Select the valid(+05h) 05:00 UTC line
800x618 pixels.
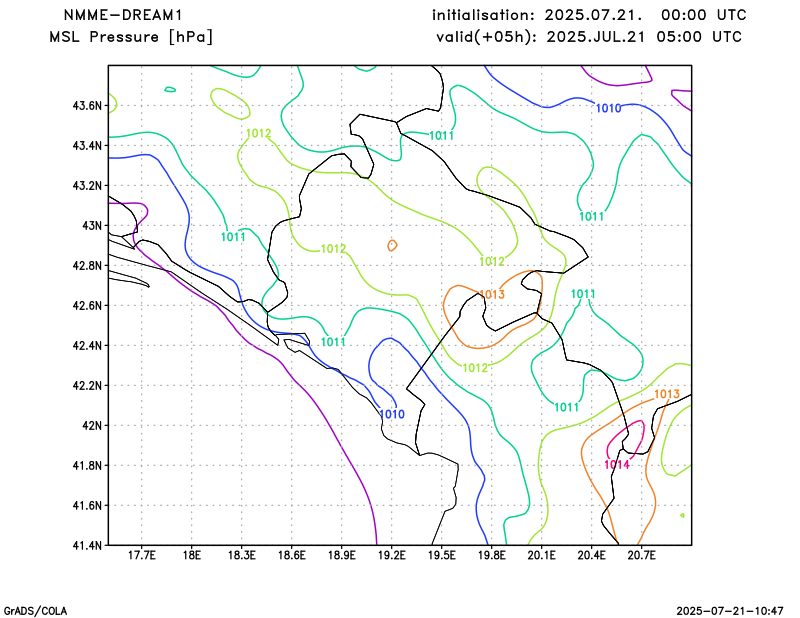(589, 37)
